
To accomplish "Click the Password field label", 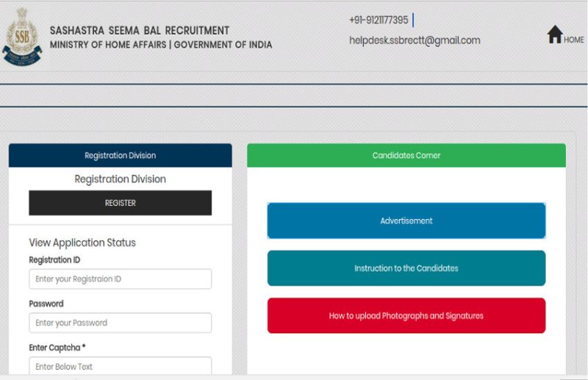I will pyautogui.click(x=46, y=304).
